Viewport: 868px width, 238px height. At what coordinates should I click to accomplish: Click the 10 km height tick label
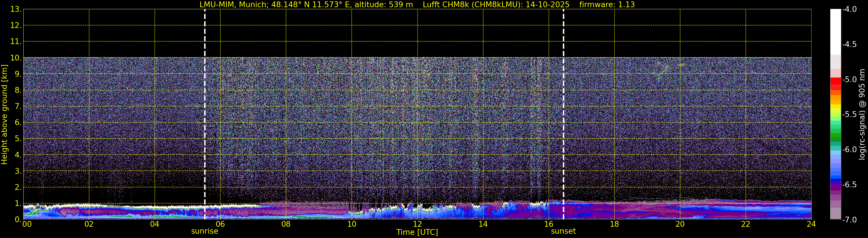pyautogui.click(x=16, y=58)
